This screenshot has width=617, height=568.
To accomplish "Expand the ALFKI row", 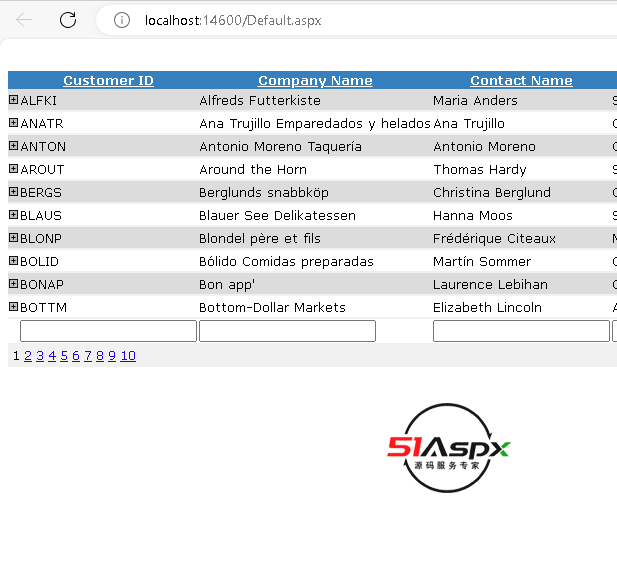I will 13,100.
